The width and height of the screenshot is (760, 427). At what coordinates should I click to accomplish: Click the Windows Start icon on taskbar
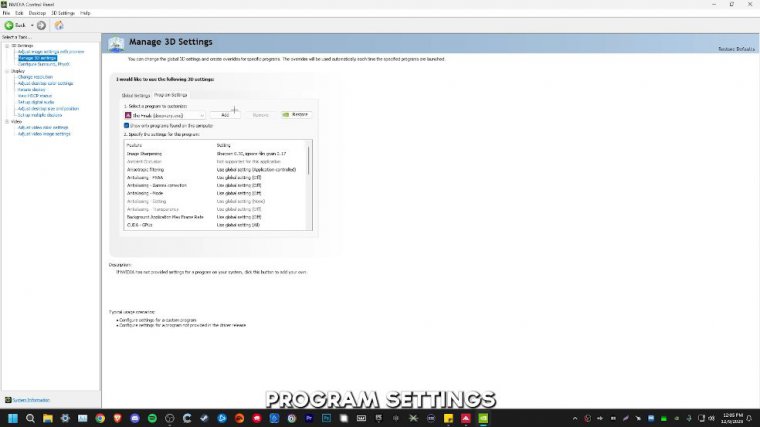coord(13,417)
